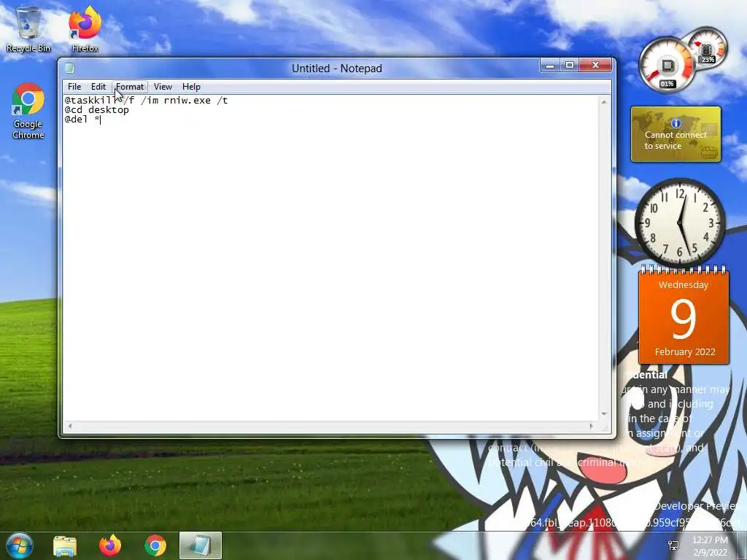The width and height of the screenshot is (747, 560).
Task: Click the '@del *' line
Action: (x=82, y=120)
